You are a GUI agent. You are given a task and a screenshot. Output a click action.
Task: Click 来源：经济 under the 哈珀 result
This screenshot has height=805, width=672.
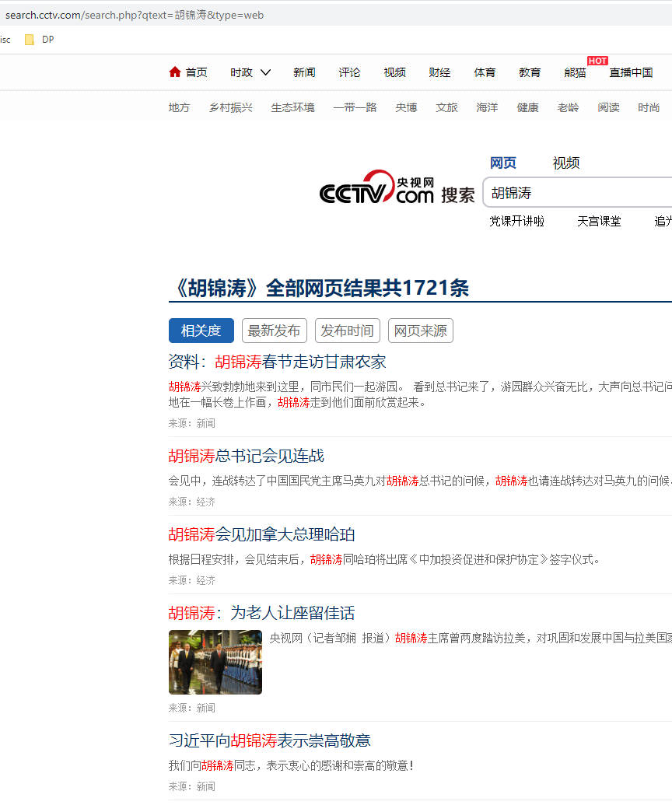coord(192,581)
